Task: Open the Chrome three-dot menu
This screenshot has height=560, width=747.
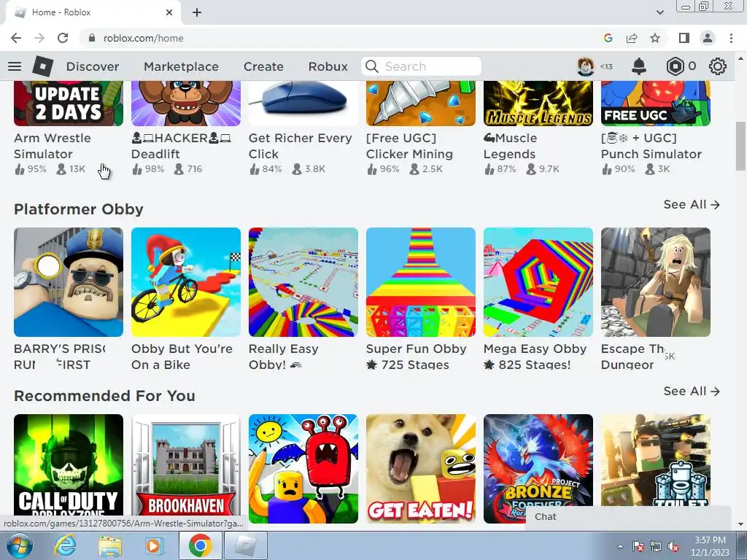Action: coord(731,38)
